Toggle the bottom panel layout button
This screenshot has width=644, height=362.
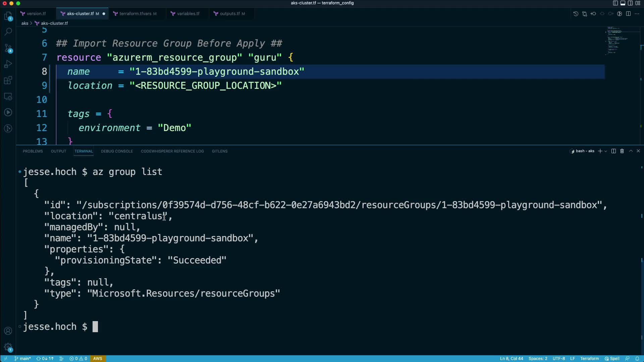(x=623, y=3)
